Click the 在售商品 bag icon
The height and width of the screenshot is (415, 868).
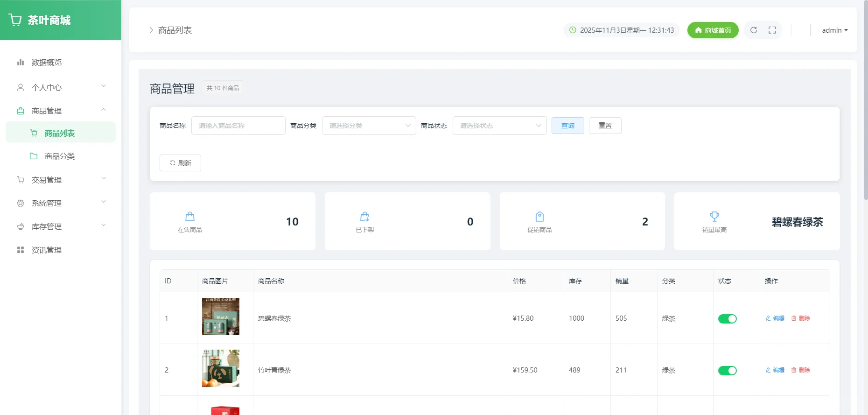coord(190,217)
